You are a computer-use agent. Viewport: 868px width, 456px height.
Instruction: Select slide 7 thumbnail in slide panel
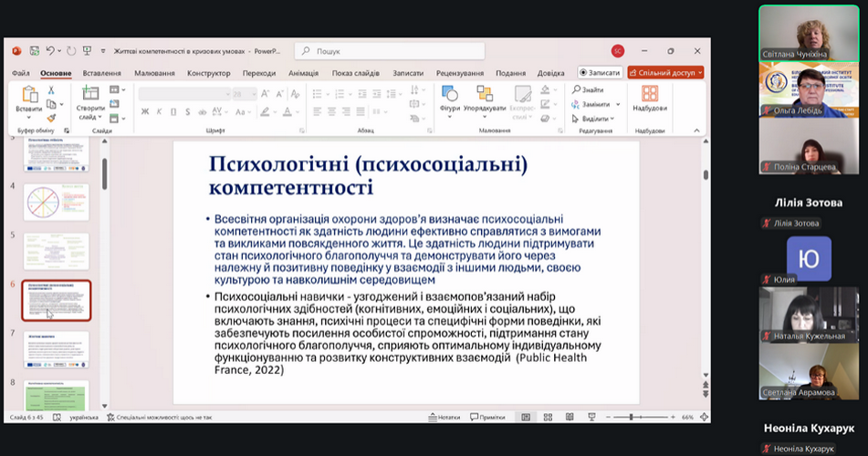coord(56,350)
